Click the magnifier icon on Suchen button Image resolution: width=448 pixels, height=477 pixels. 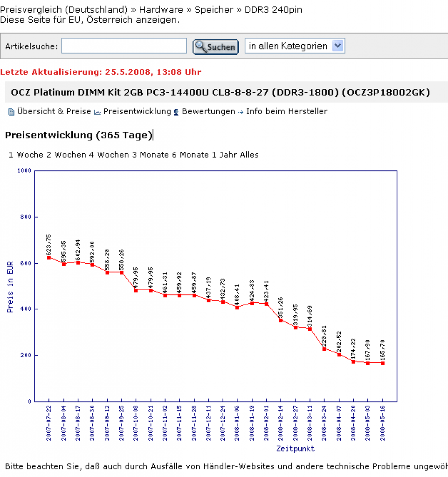click(200, 47)
